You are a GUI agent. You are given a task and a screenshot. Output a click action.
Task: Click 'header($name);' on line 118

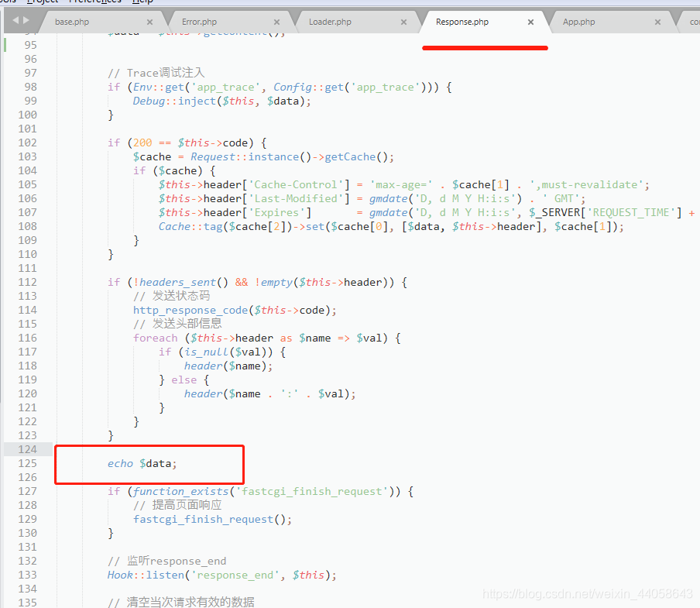pyautogui.click(x=228, y=366)
